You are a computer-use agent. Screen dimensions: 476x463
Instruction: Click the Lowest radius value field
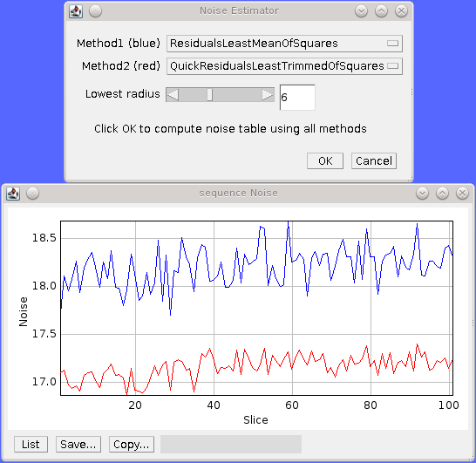[297, 98]
